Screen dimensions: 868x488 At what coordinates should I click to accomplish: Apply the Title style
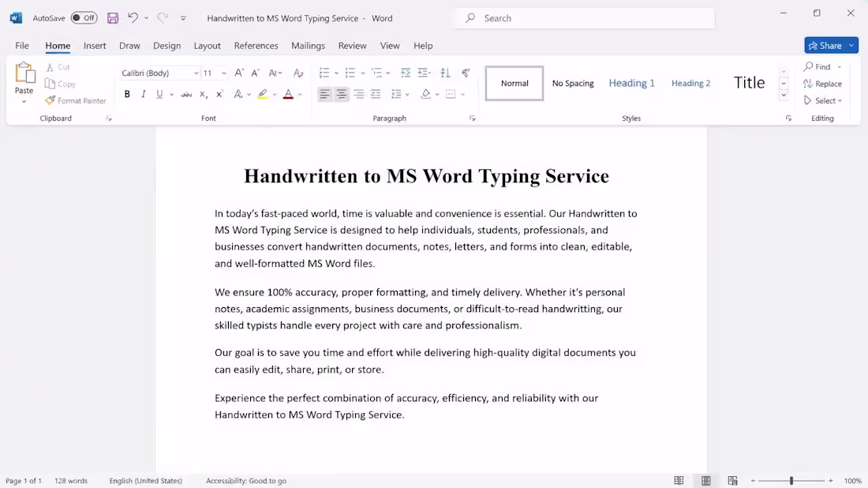click(749, 83)
